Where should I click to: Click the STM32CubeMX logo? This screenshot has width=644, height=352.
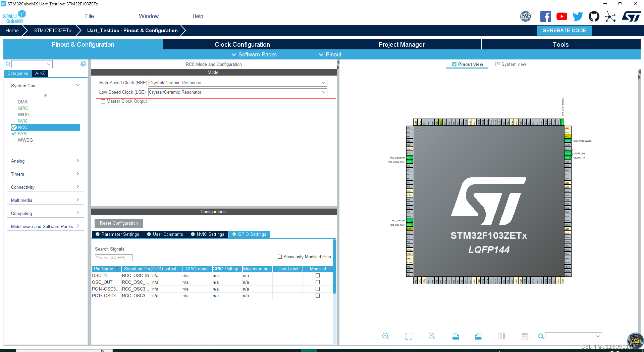(x=14, y=16)
